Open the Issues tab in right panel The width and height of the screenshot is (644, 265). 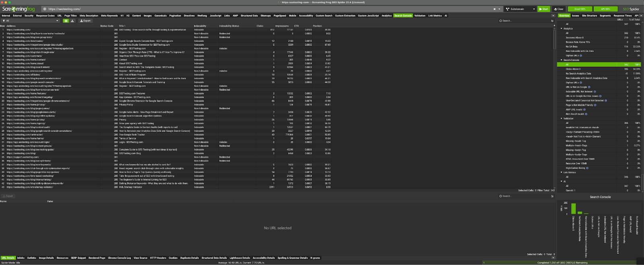(576, 16)
